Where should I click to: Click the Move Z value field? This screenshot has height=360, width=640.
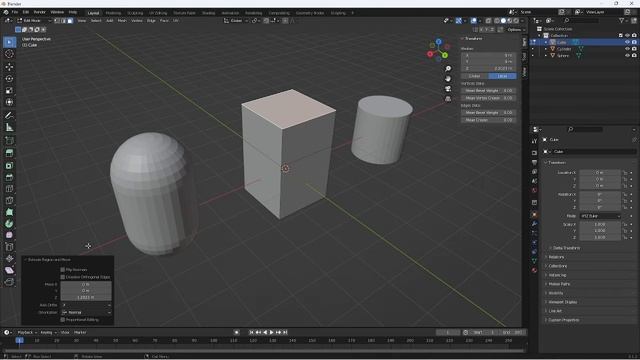pyautogui.click(x=86, y=298)
